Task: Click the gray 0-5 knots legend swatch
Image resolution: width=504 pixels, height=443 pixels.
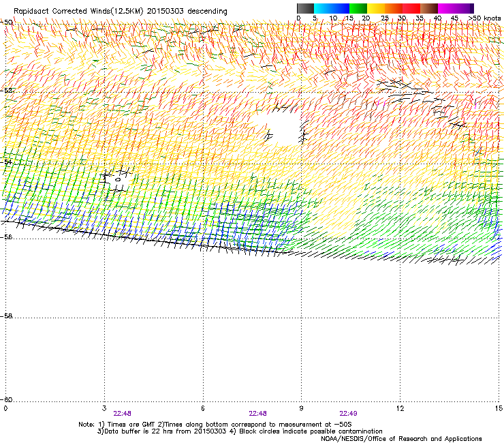Action: pyautogui.click(x=305, y=8)
